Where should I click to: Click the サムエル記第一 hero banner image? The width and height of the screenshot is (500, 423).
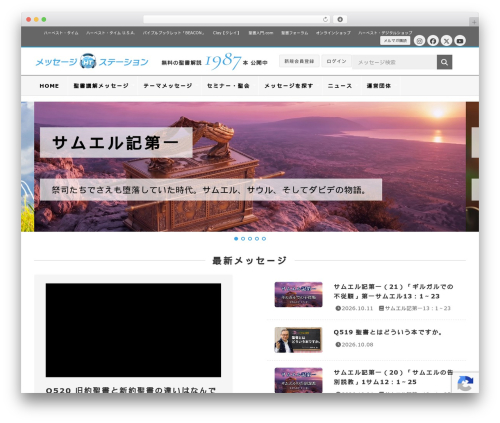tap(250, 167)
